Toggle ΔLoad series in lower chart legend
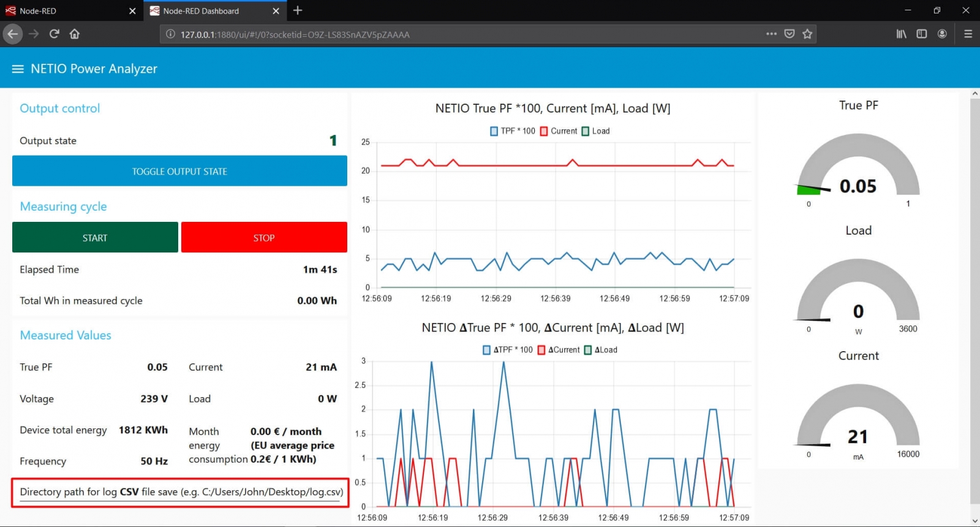 click(600, 350)
